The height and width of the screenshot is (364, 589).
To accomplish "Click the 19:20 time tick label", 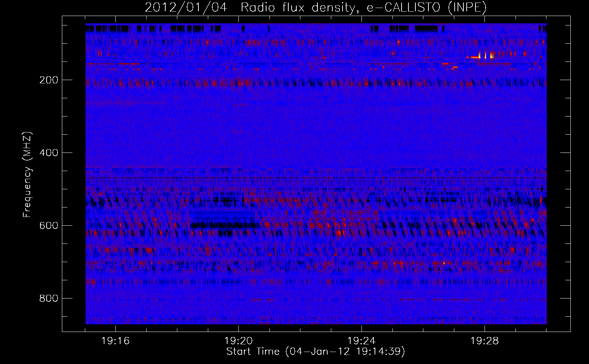I will [x=238, y=341].
